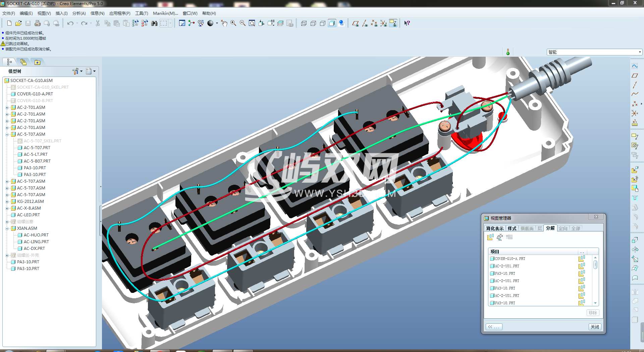Click the context help cursor icon
The height and width of the screenshot is (352, 644).
407,23
